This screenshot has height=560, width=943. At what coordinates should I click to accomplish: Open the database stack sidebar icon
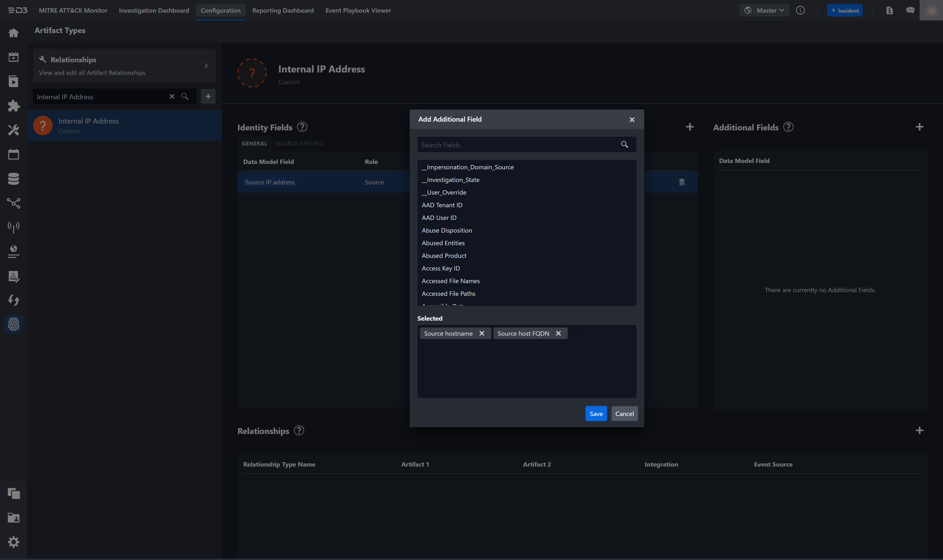point(14,179)
